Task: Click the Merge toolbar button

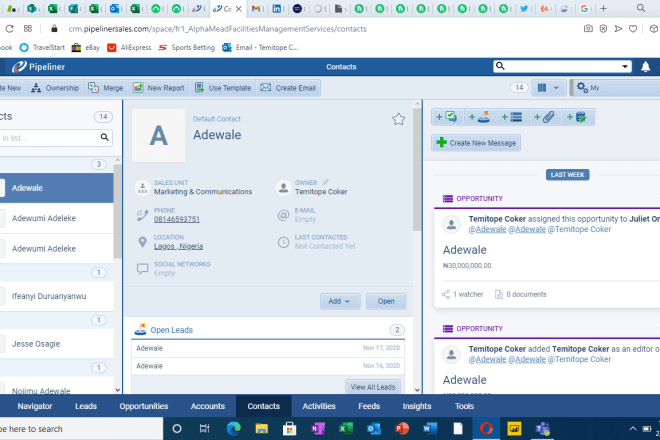Action: [106, 88]
